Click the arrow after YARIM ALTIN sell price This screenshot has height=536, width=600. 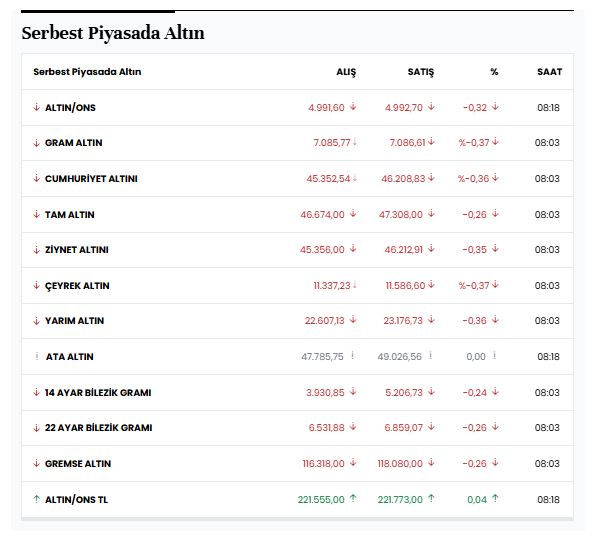click(432, 321)
